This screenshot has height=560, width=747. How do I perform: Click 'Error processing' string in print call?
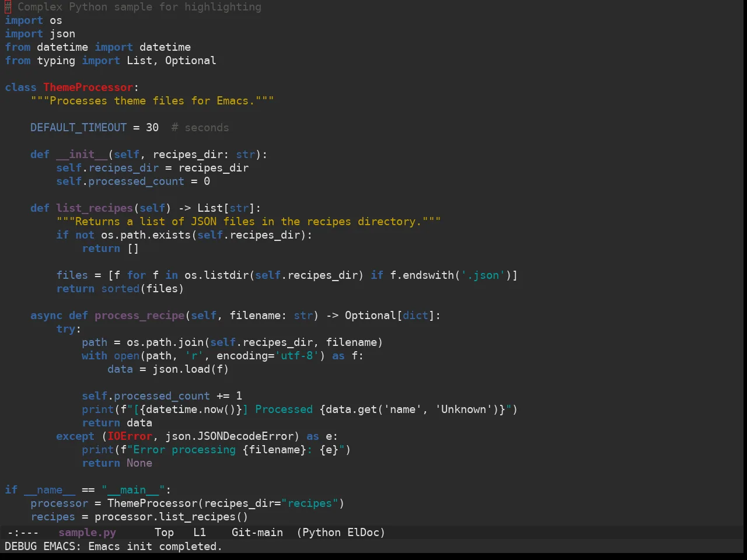(184, 450)
